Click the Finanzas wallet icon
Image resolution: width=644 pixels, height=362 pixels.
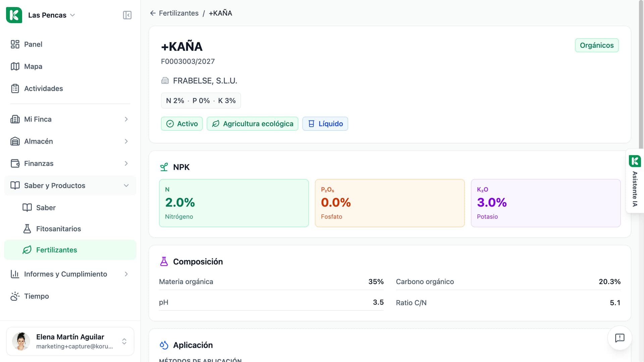15,164
